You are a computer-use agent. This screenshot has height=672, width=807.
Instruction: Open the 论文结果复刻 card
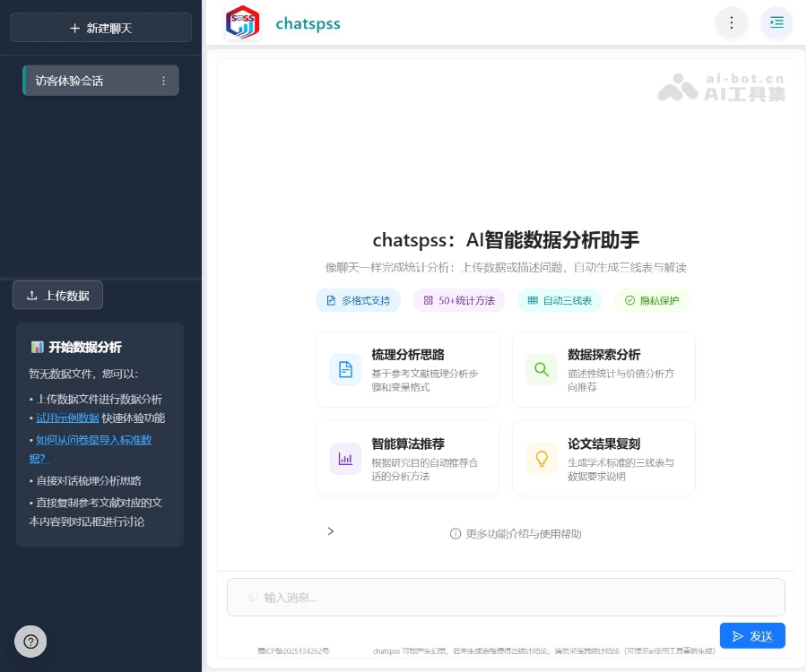[603, 459]
